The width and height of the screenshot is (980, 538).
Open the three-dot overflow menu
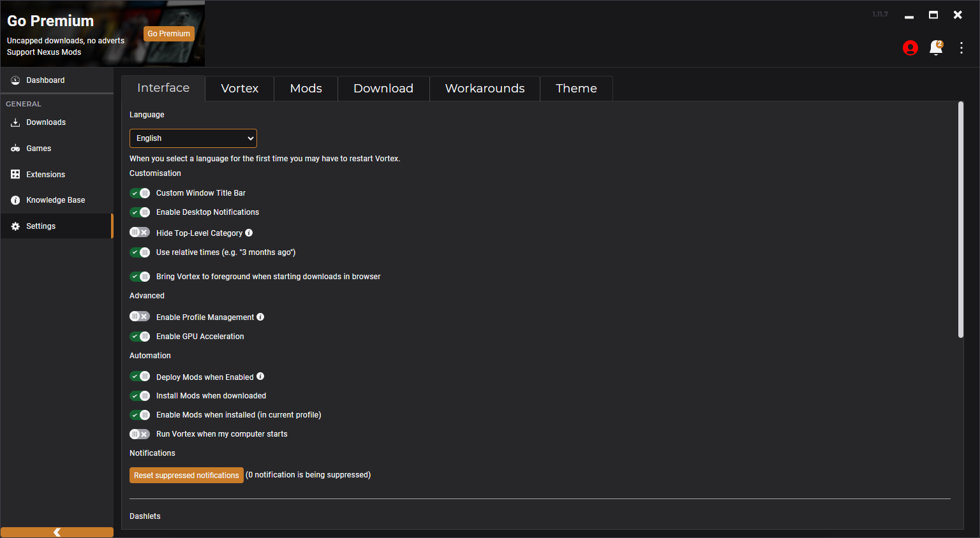[961, 48]
